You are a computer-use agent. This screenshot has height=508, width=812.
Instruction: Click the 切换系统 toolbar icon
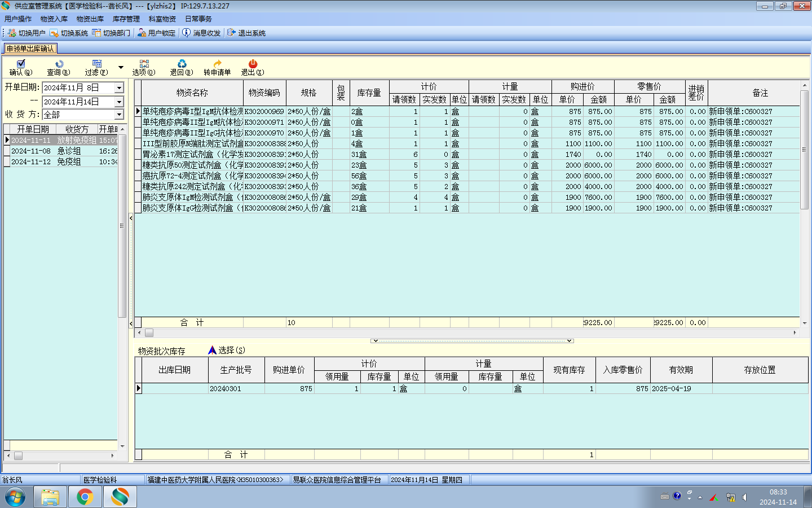click(x=69, y=33)
